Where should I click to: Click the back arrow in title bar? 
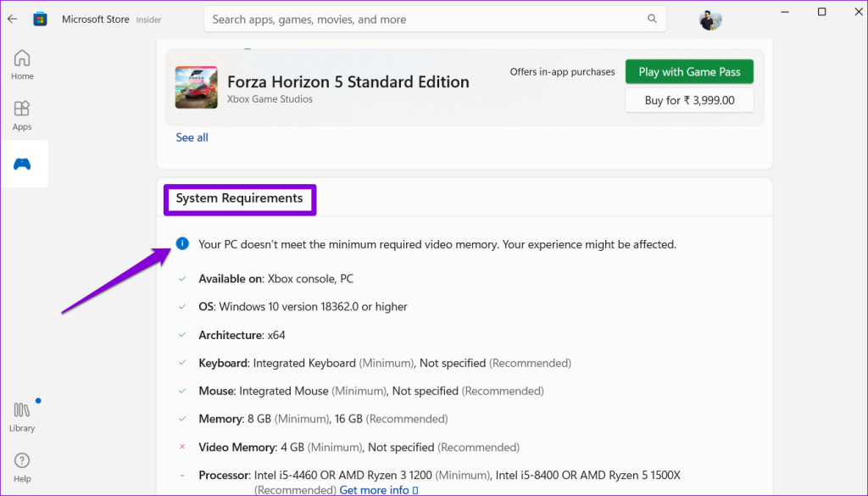(x=12, y=19)
